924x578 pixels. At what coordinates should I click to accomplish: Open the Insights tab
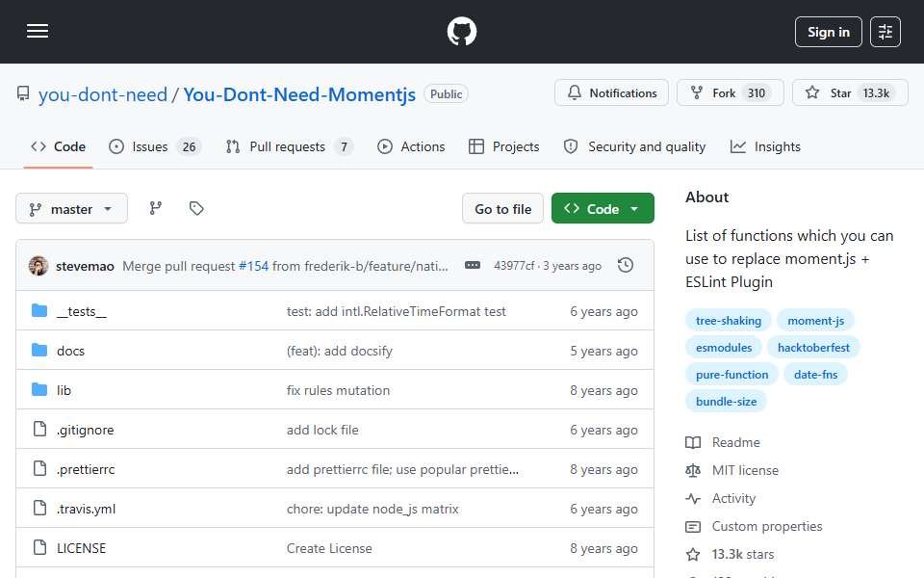pos(765,146)
